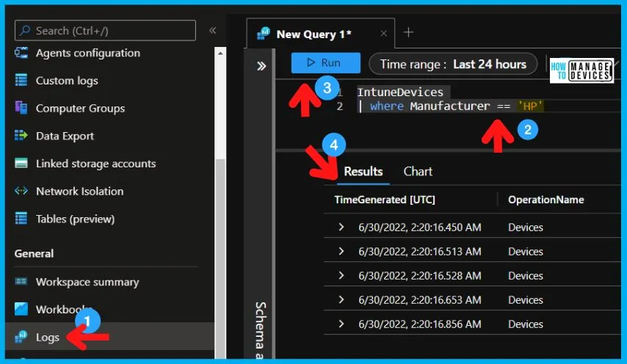Switch to the Chart tab
627x364 pixels.
(x=418, y=172)
